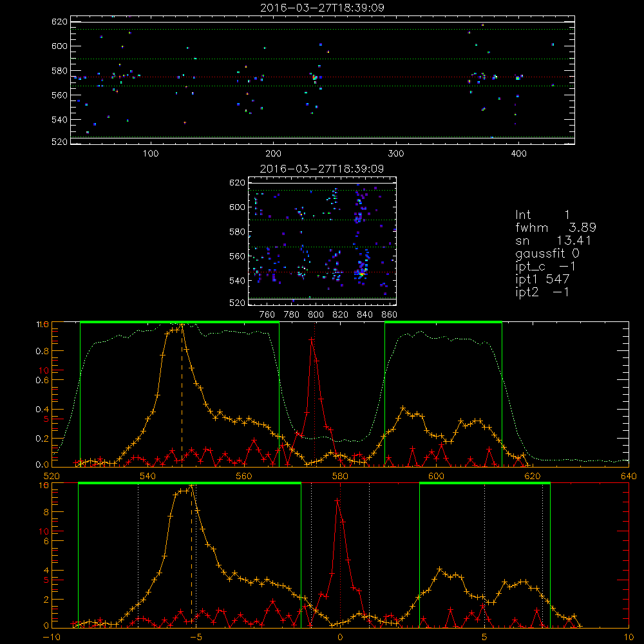Click the orange peak top in profile plot
This screenshot has height=644, width=644.
point(182,326)
